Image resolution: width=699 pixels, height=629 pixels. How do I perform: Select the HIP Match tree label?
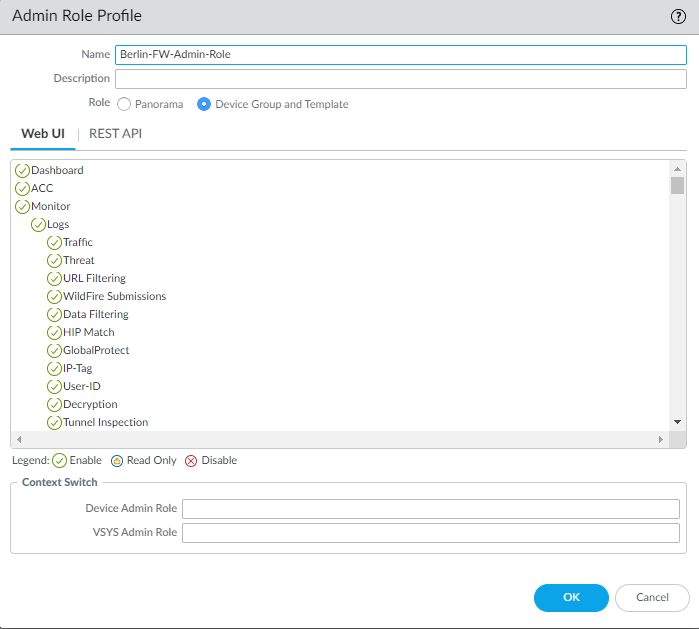click(89, 333)
